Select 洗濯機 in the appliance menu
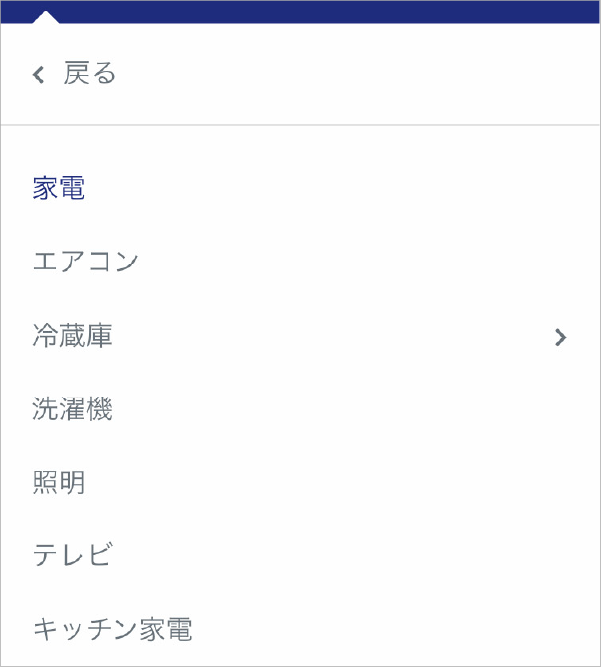601x667 pixels. tap(72, 409)
